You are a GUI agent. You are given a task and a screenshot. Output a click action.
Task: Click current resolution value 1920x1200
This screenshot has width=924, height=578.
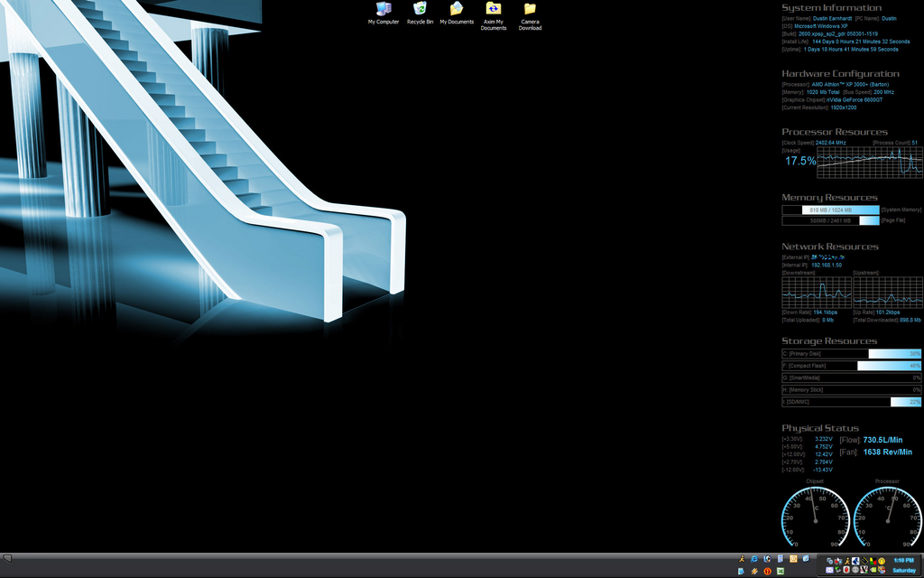(x=844, y=107)
